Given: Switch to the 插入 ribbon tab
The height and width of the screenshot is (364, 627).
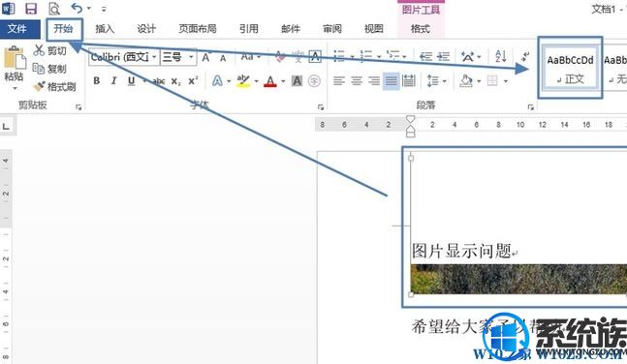Looking at the screenshot, I should pos(105,29).
